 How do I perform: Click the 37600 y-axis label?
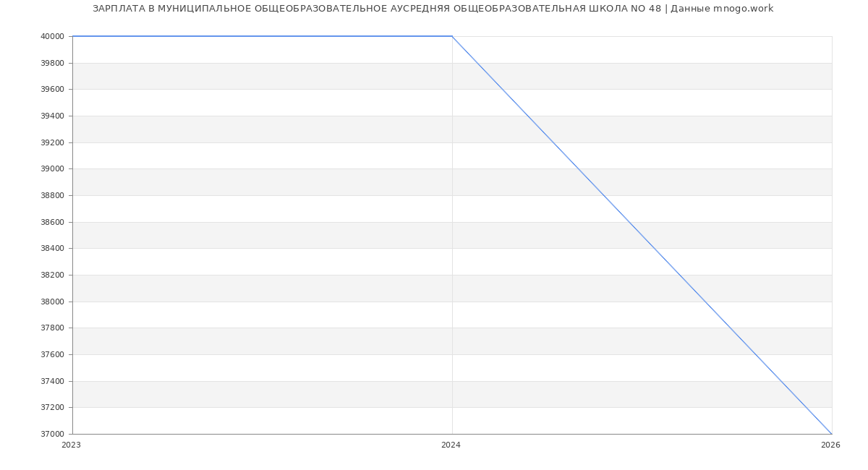[x=53, y=354]
